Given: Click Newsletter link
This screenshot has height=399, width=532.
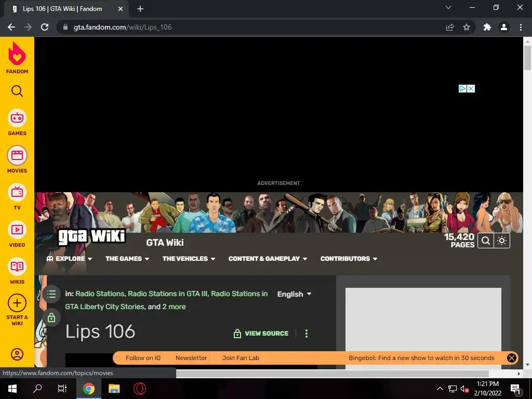Looking at the screenshot, I should coord(191,358).
